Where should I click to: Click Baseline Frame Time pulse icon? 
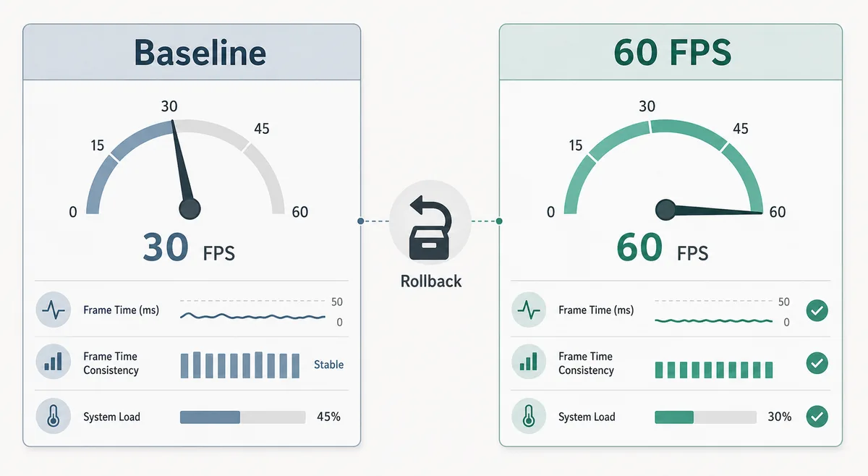(53, 310)
